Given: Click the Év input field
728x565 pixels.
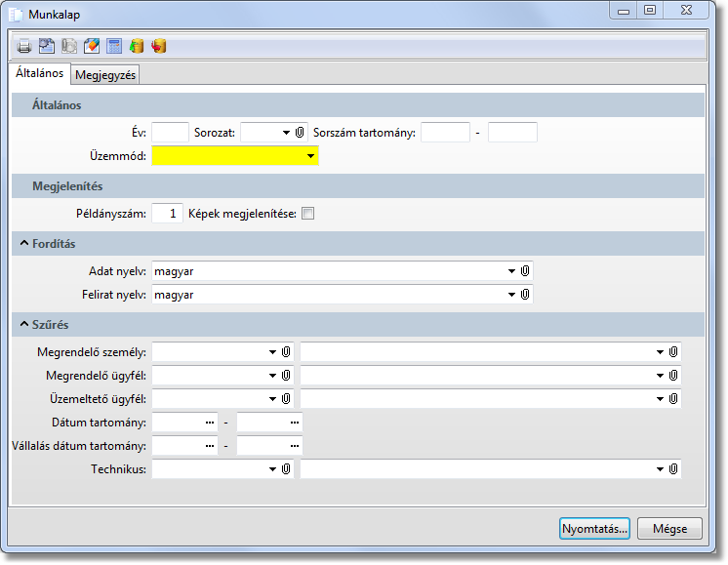Looking at the screenshot, I should [x=170, y=133].
